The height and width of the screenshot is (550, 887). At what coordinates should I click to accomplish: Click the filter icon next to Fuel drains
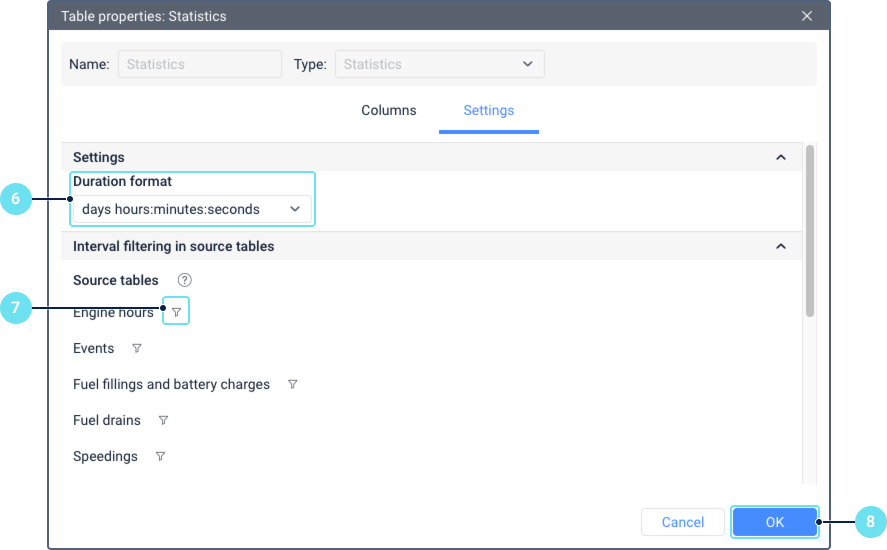coord(163,421)
